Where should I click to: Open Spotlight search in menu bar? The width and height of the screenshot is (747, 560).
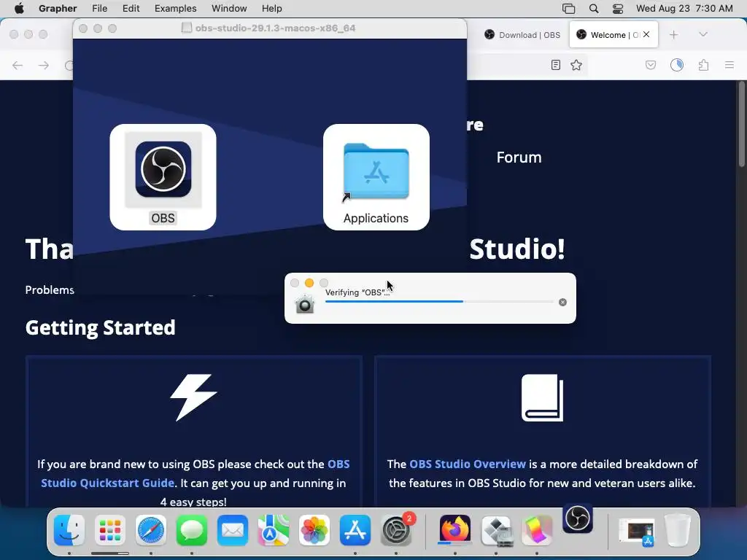point(594,9)
